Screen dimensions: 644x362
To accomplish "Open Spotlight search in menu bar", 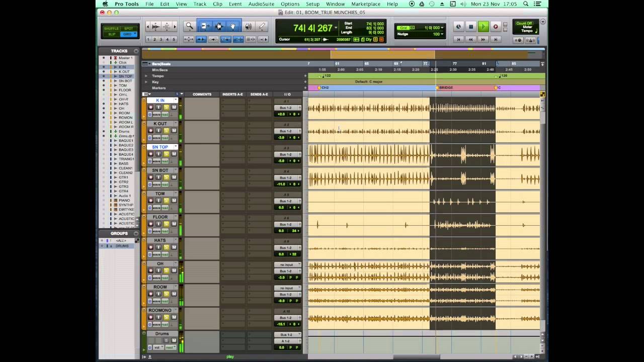I will (x=526, y=4).
